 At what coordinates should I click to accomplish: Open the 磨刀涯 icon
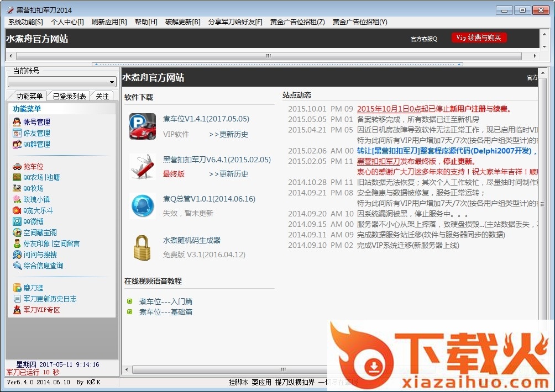point(17,288)
